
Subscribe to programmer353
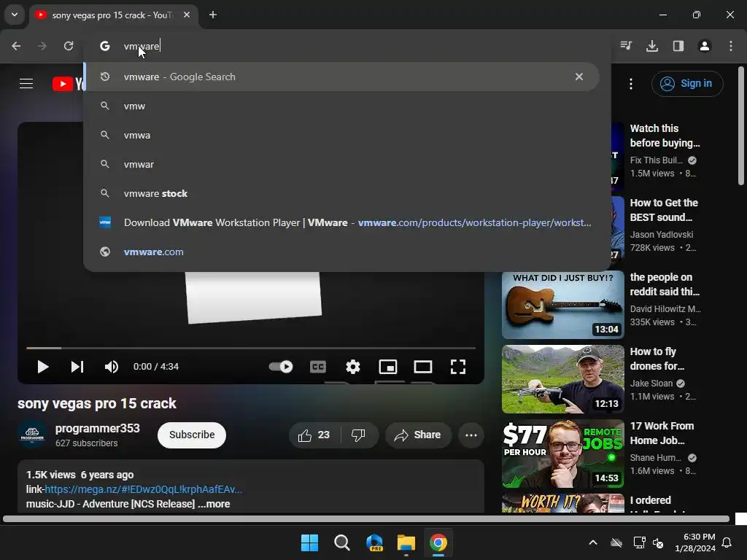192,435
